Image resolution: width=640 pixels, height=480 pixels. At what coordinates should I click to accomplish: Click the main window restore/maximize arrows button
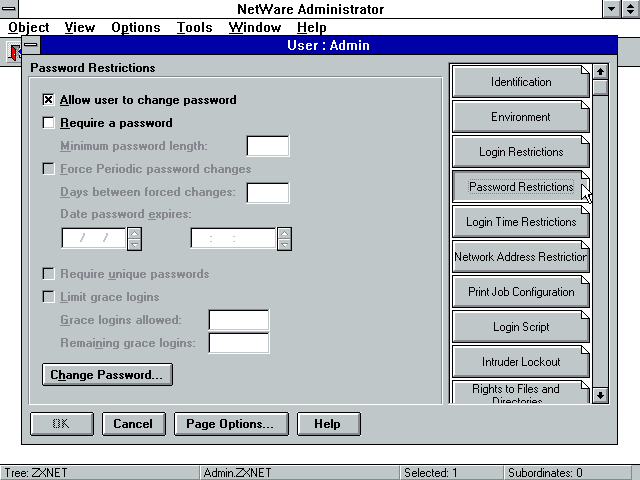coord(631,9)
